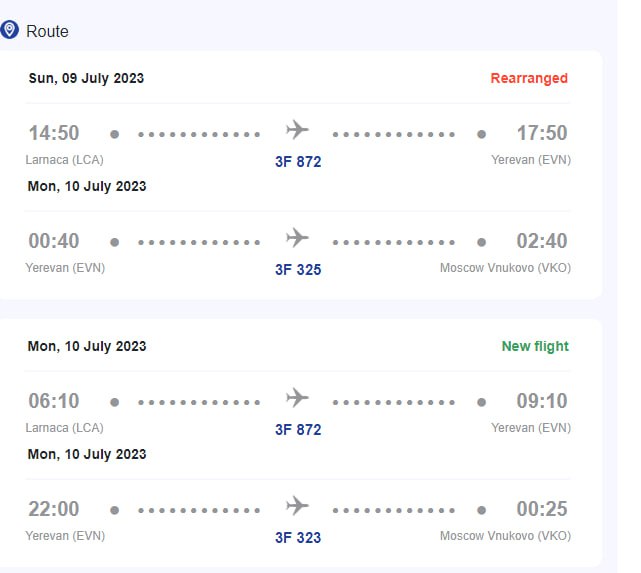Click departure dot next to 14:50
Image resolution: width=641 pixels, height=573 pixels.
[x=115, y=134]
